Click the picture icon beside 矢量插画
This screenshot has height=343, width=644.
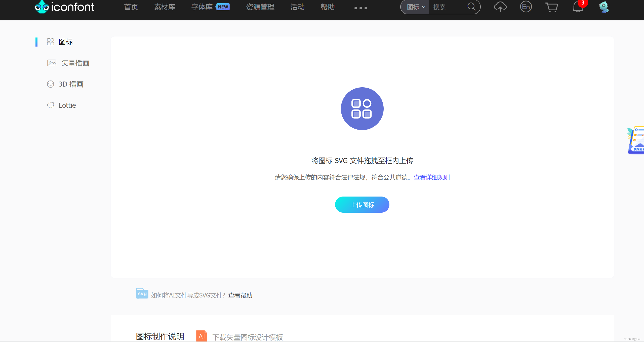coord(52,63)
